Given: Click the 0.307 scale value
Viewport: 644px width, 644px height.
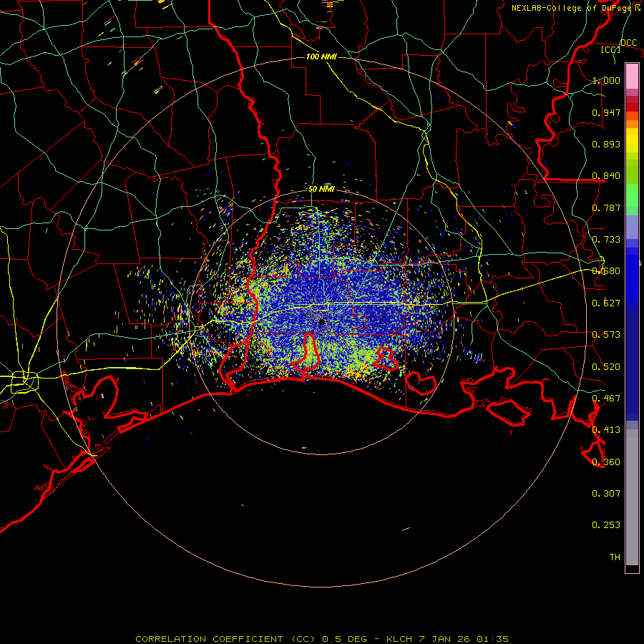Looking at the screenshot, I should (x=606, y=494).
